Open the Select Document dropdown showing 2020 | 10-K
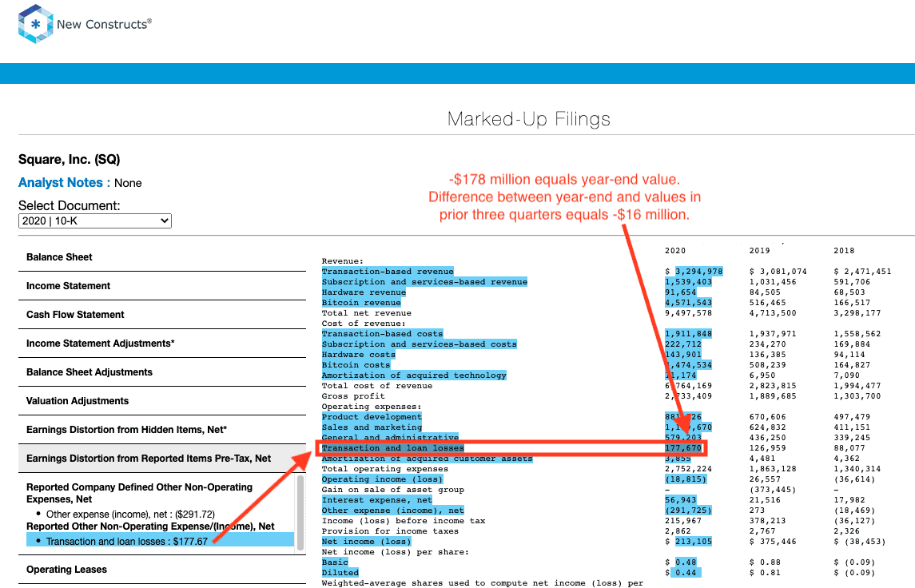Screen dimensions: 915x588 (x=94, y=221)
